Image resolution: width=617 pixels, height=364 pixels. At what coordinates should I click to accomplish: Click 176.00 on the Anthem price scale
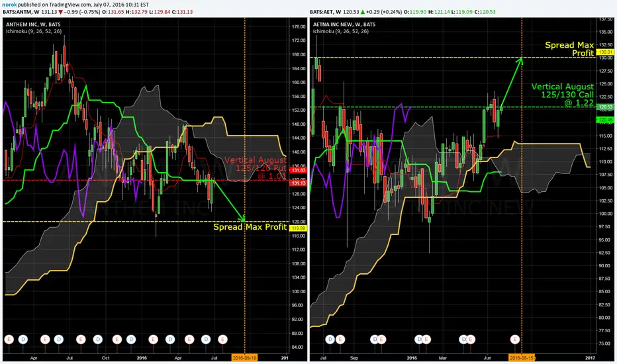[x=299, y=26]
